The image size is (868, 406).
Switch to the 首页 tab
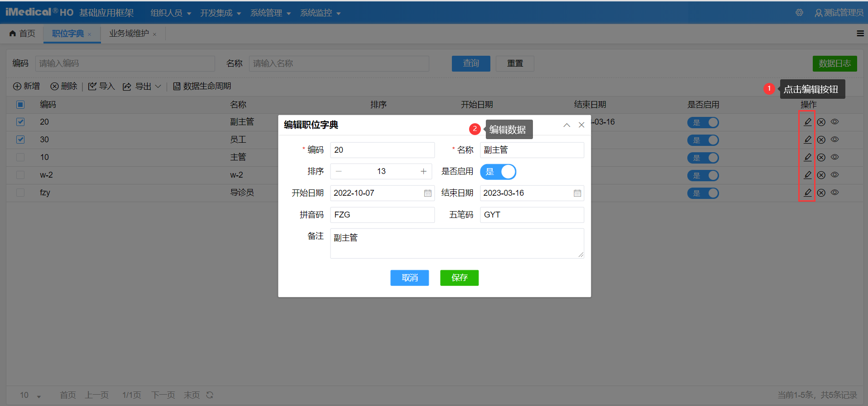pos(22,34)
